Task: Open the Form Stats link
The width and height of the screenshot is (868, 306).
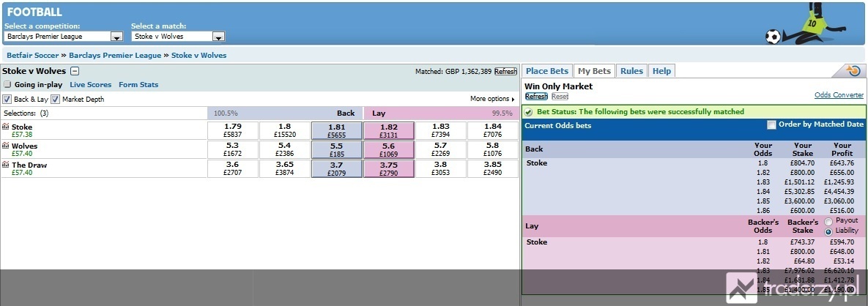Action: click(138, 85)
